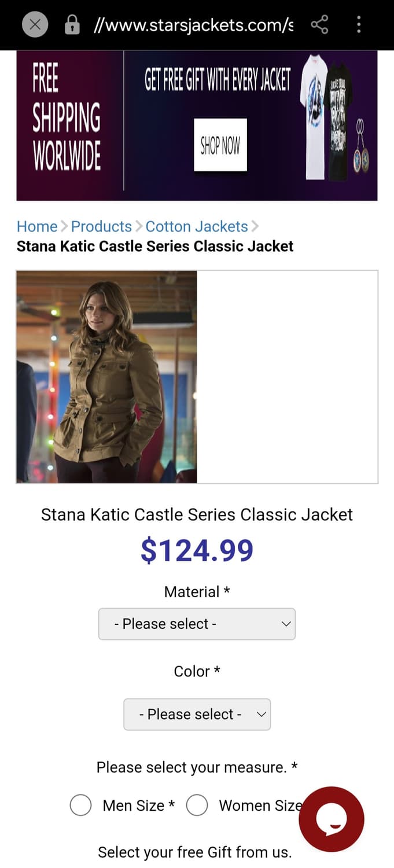Open the Products breadcrumb link
The image size is (394, 868).
point(101,226)
